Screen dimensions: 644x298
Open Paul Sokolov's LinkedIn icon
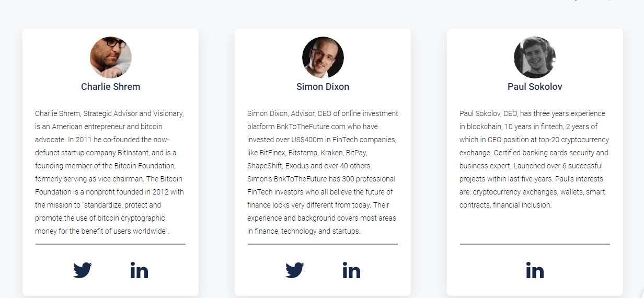click(535, 270)
